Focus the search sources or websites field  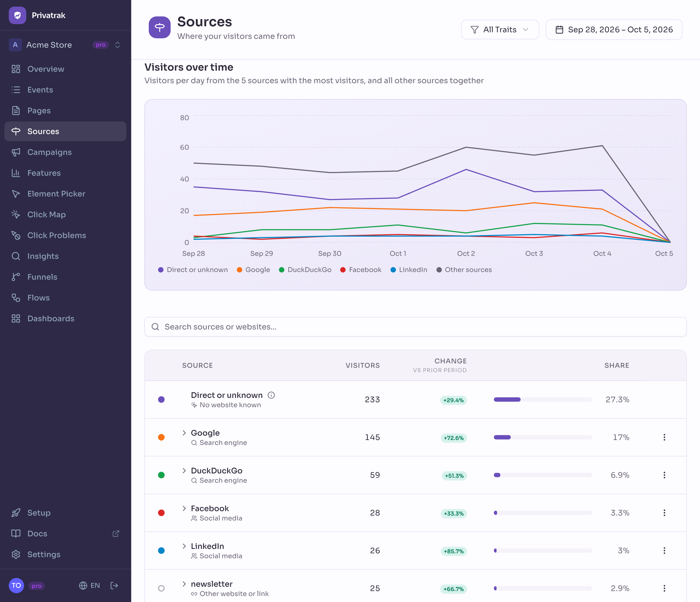tap(416, 327)
